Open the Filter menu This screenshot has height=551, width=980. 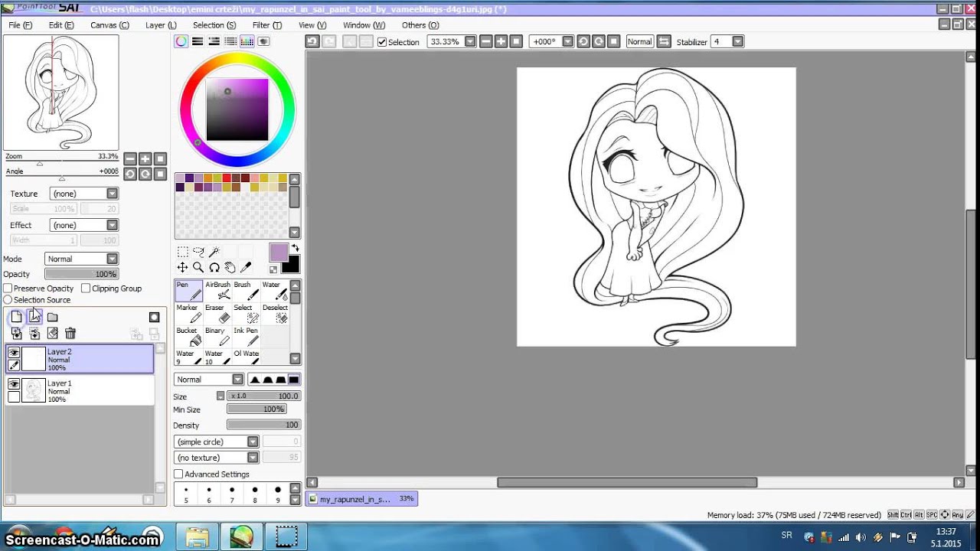tap(266, 25)
